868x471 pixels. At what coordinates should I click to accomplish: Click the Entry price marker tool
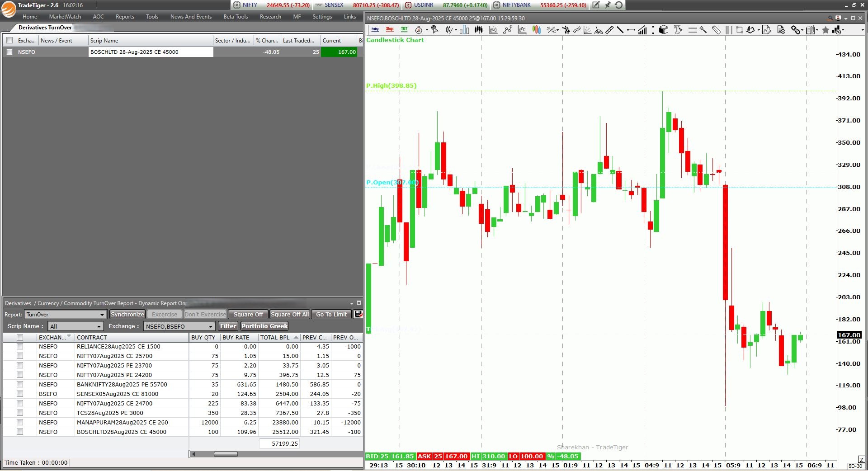375,29
